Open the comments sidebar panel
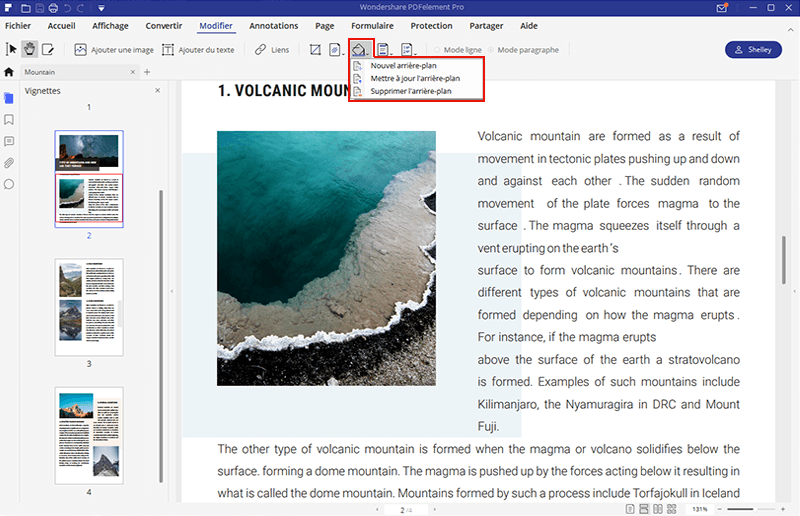 [x=9, y=141]
